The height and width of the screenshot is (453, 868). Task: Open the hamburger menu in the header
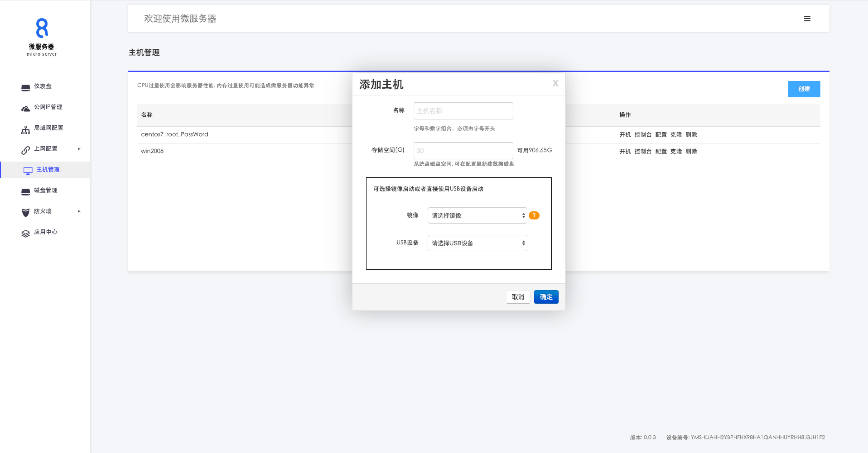[x=807, y=19]
